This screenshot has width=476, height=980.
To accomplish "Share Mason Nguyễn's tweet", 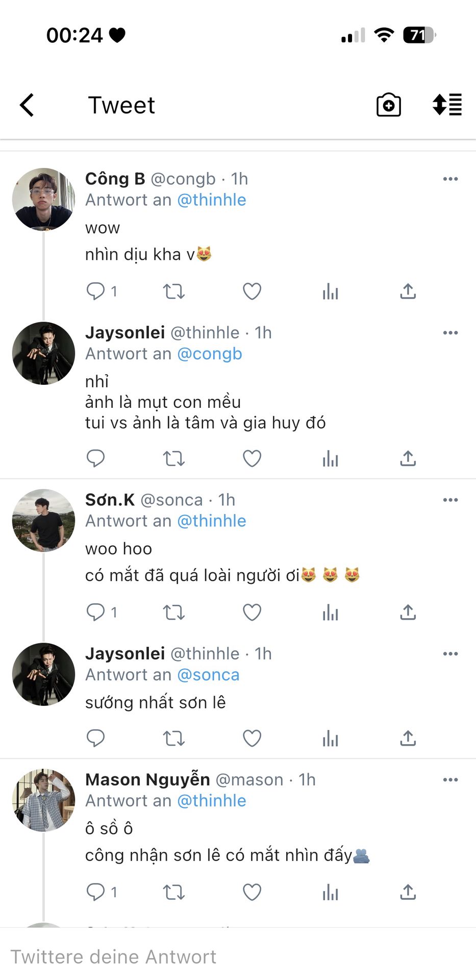I will coord(408,892).
